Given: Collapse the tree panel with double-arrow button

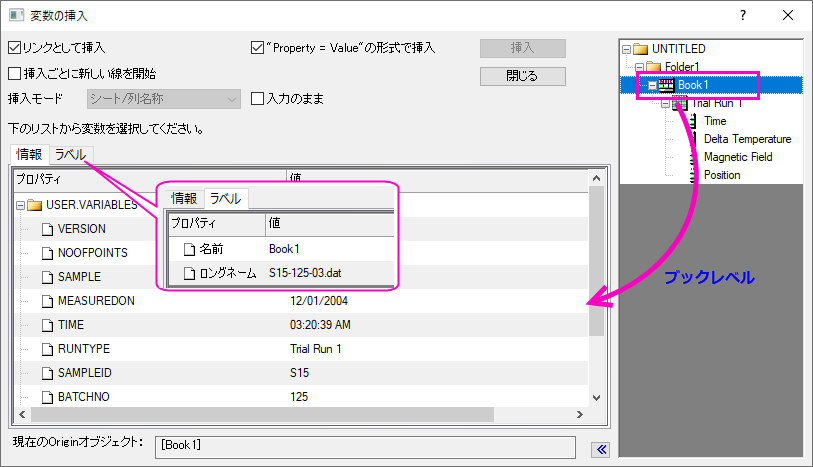Looking at the screenshot, I should (601, 449).
